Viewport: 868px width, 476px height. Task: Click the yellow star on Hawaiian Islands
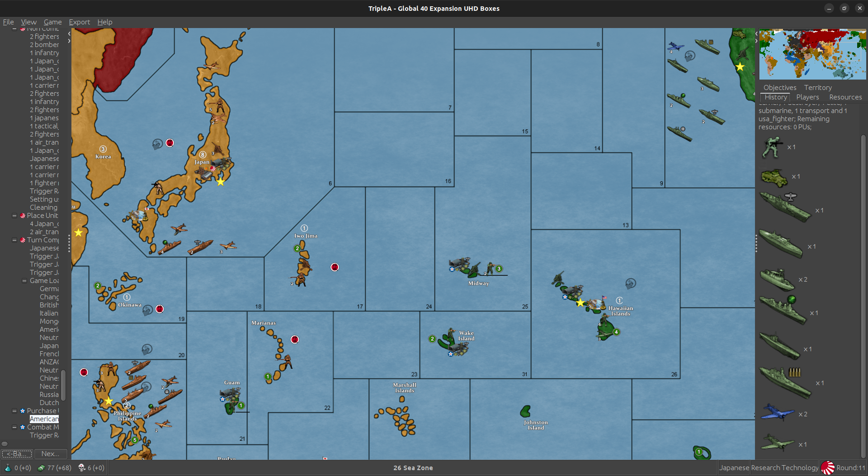[580, 303]
